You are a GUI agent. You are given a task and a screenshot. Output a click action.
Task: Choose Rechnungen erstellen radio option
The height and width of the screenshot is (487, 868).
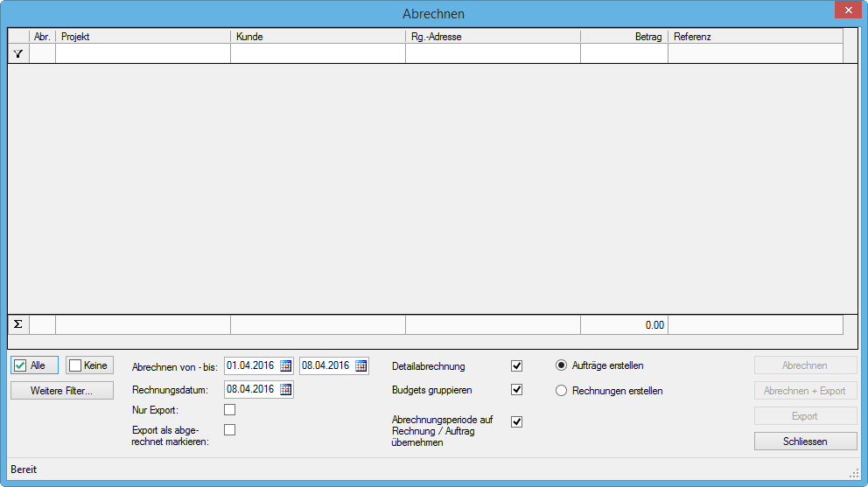(x=562, y=391)
